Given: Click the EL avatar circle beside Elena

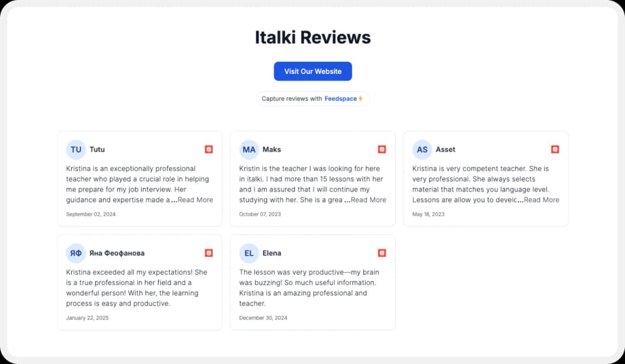Looking at the screenshot, I should (249, 253).
